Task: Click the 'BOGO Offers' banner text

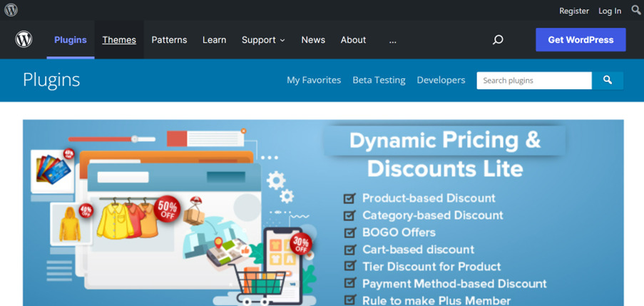Action: [x=399, y=233]
